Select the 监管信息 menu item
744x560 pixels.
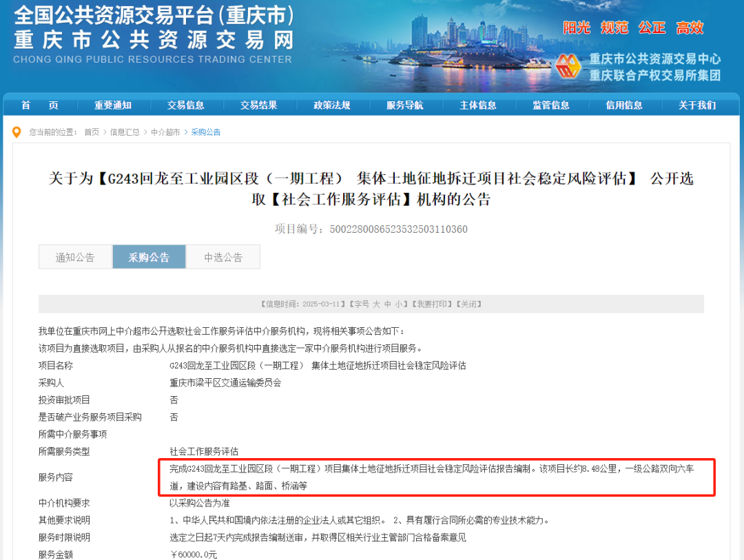[551, 105]
